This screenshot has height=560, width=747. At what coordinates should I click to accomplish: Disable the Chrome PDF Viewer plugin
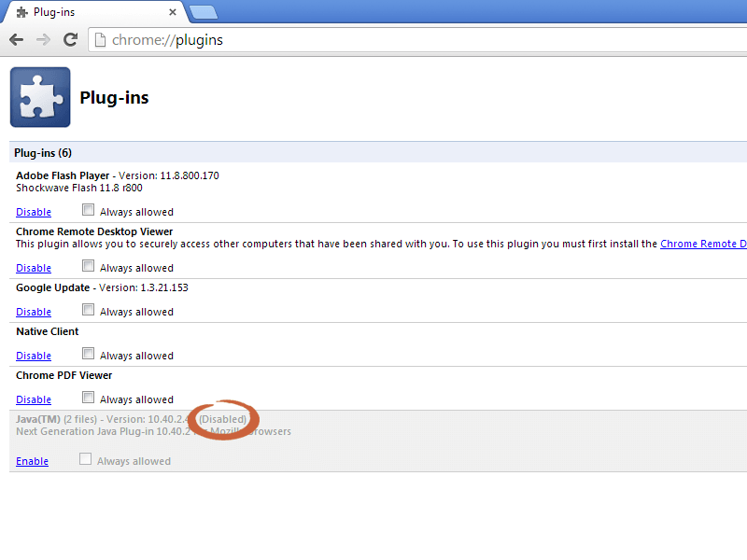click(33, 399)
